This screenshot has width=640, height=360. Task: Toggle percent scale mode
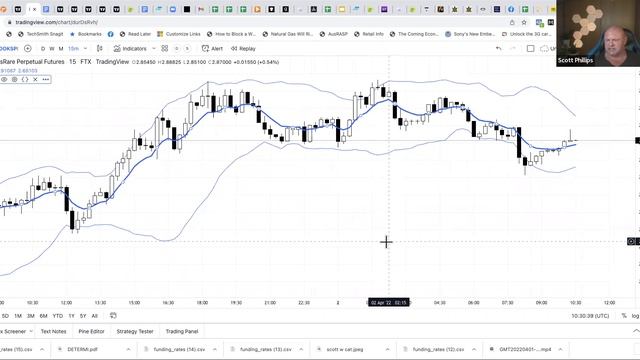click(x=624, y=316)
